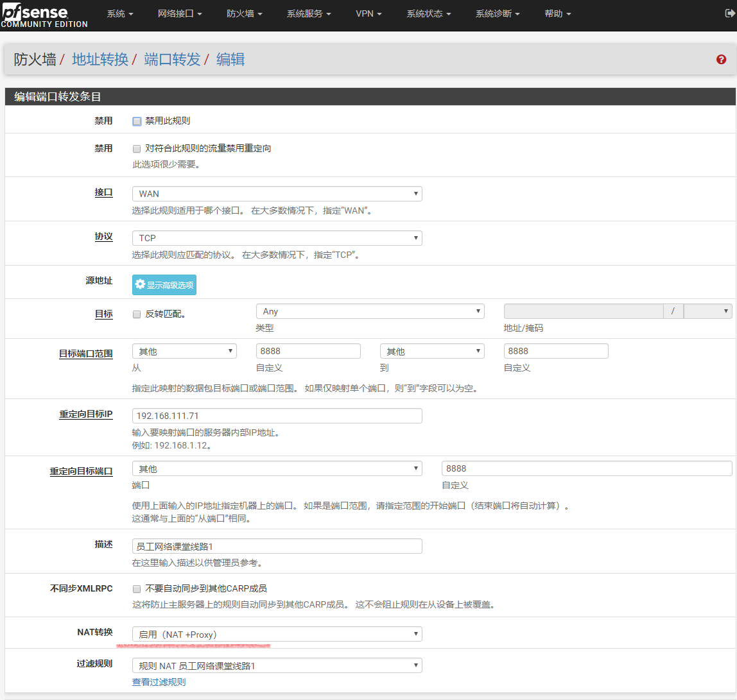Go to 端口转发 breadcrumb link
737x700 pixels.
[x=172, y=60]
